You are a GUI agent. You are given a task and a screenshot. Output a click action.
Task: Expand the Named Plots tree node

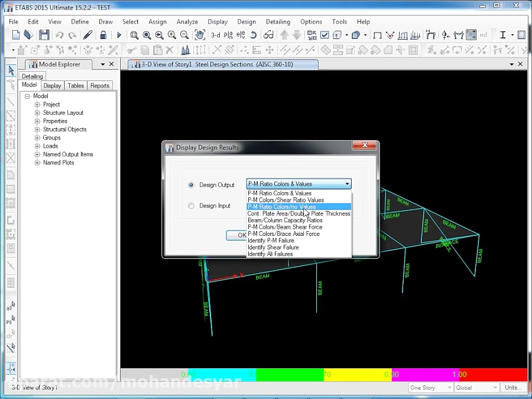tap(37, 163)
